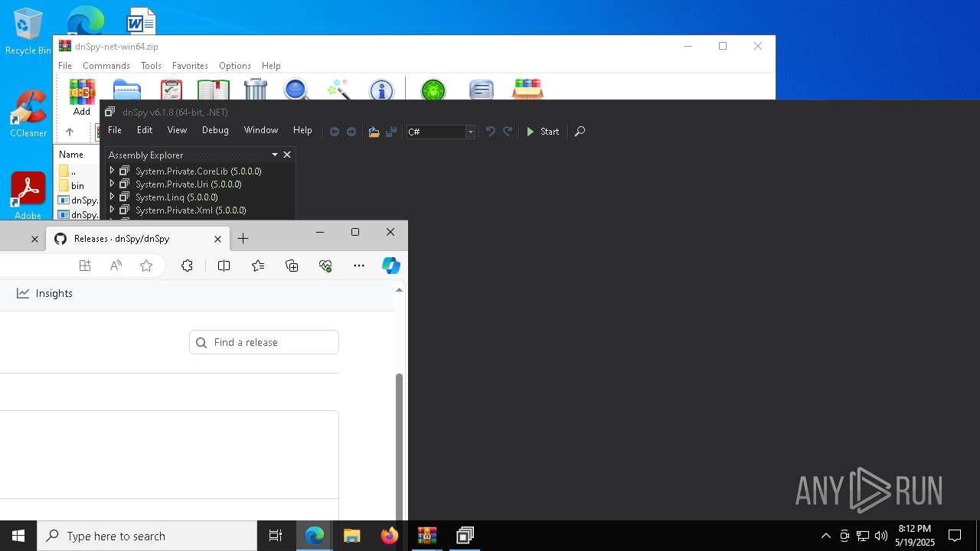980x551 pixels.
Task: Start debugging with dnSpy Start button
Action: [543, 132]
